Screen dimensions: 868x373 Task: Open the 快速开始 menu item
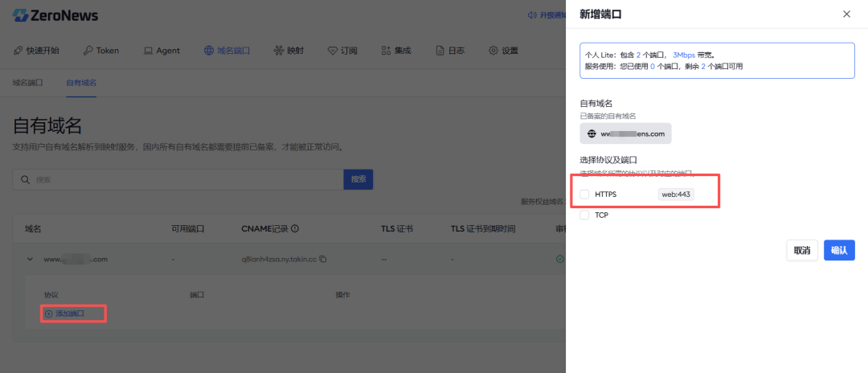(36, 51)
